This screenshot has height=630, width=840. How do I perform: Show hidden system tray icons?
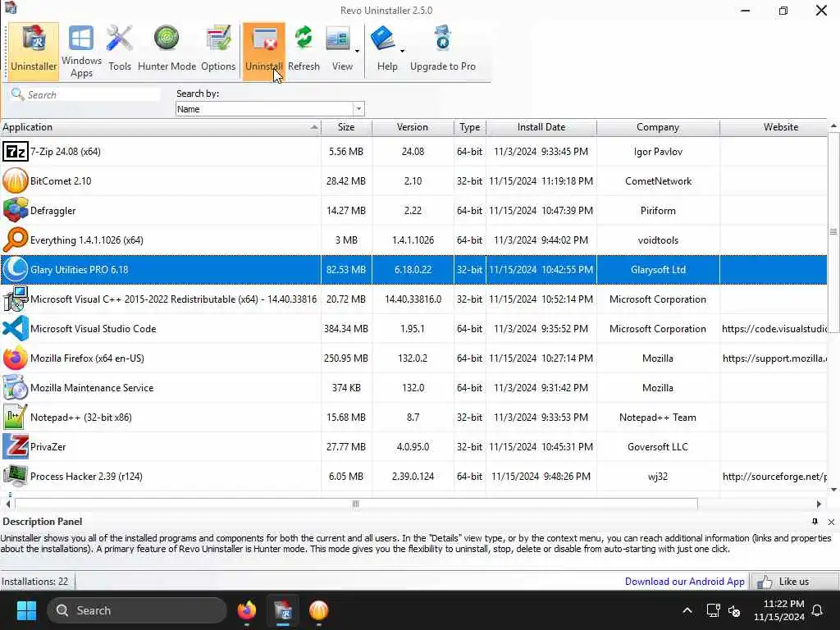click(x=687, y=610)
